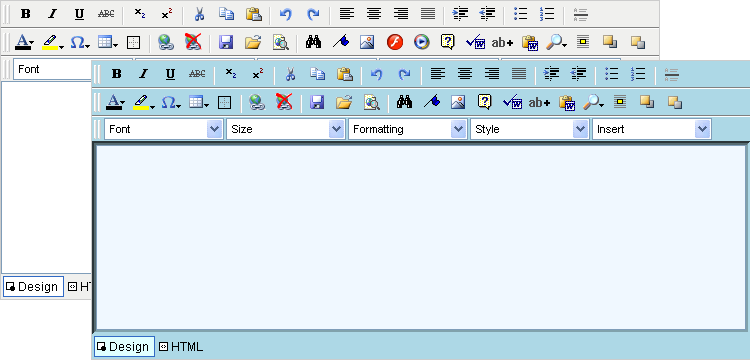Viewport: 750px width, 360px height.
Task: Expand Formatting dropdown in blue front editor
Action: [x=459, y=129]
